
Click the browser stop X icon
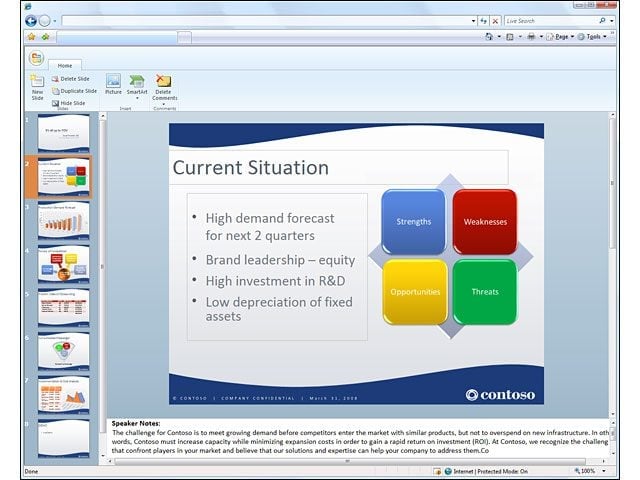click(495, 21)
